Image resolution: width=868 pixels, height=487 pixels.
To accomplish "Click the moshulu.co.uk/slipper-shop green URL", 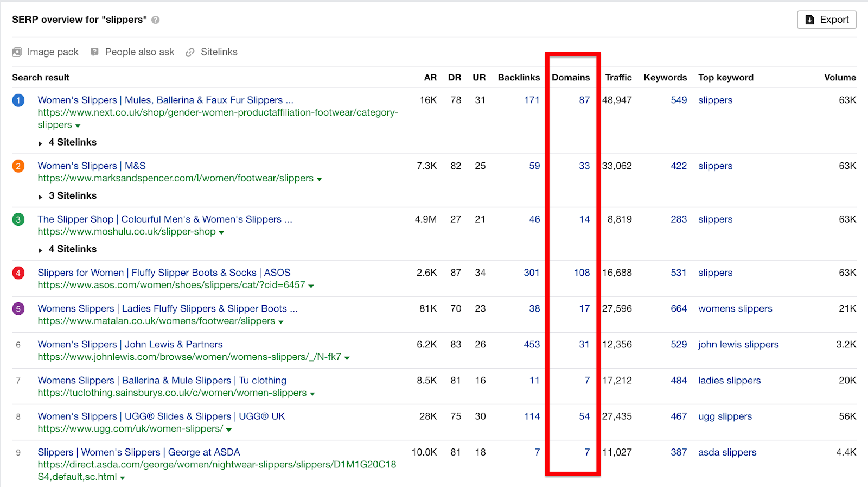I will tap(126, 231).
